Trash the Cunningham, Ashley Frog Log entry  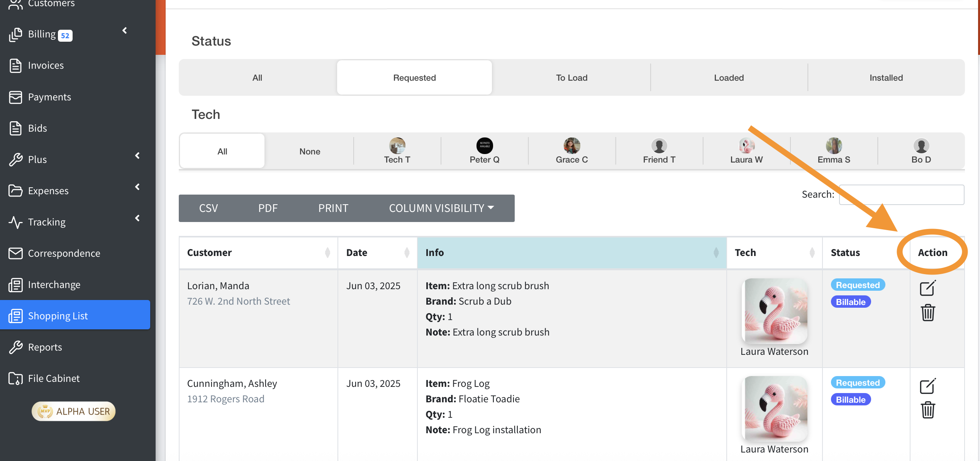[927, 410]
